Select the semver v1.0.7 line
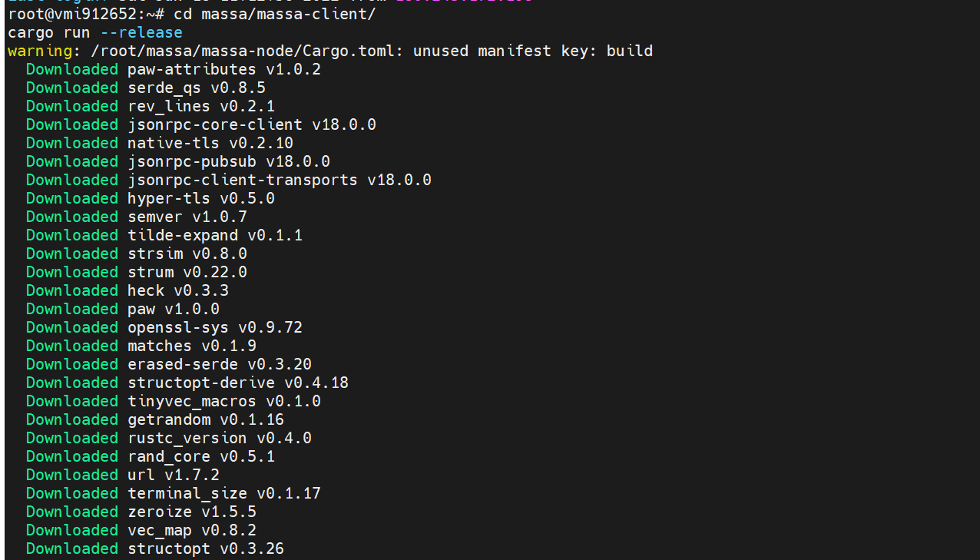The image size is (980, 560). 137,217
